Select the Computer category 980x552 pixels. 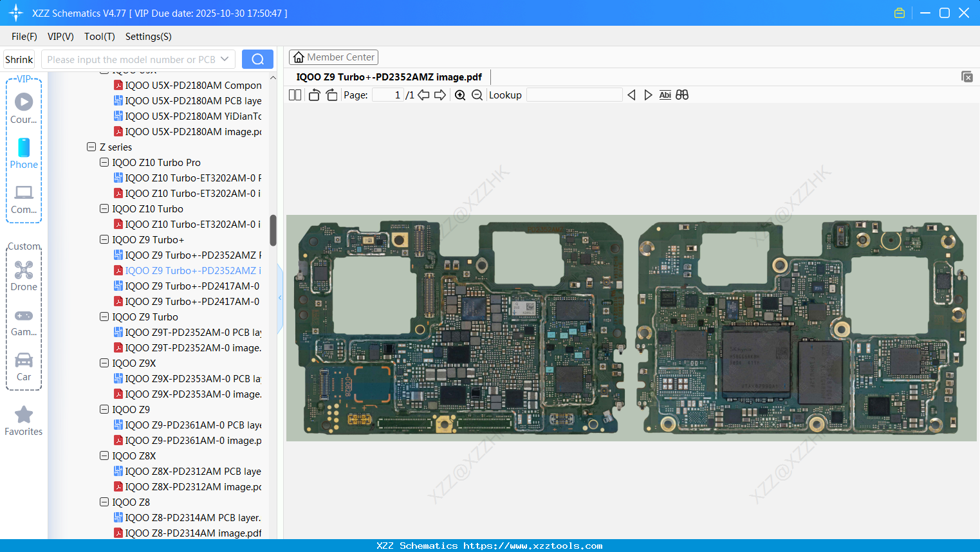[24, 199]
